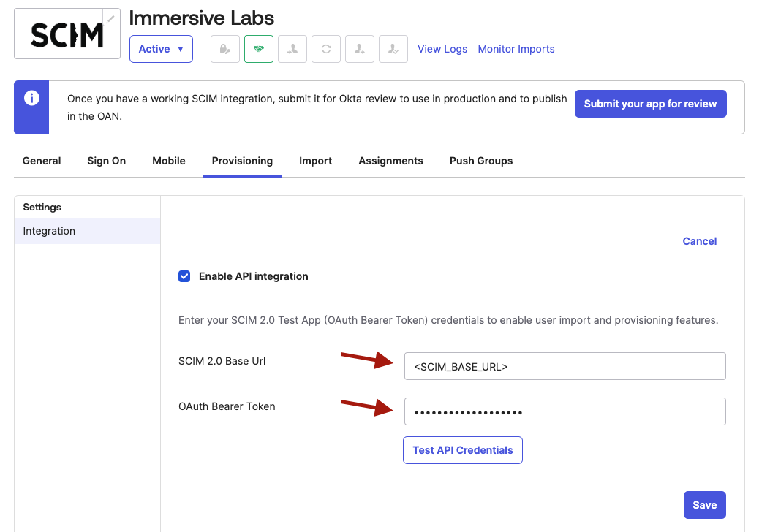Click the info icon in the blue banner
This screenshot has width=770, height=532.
[32, 98]
